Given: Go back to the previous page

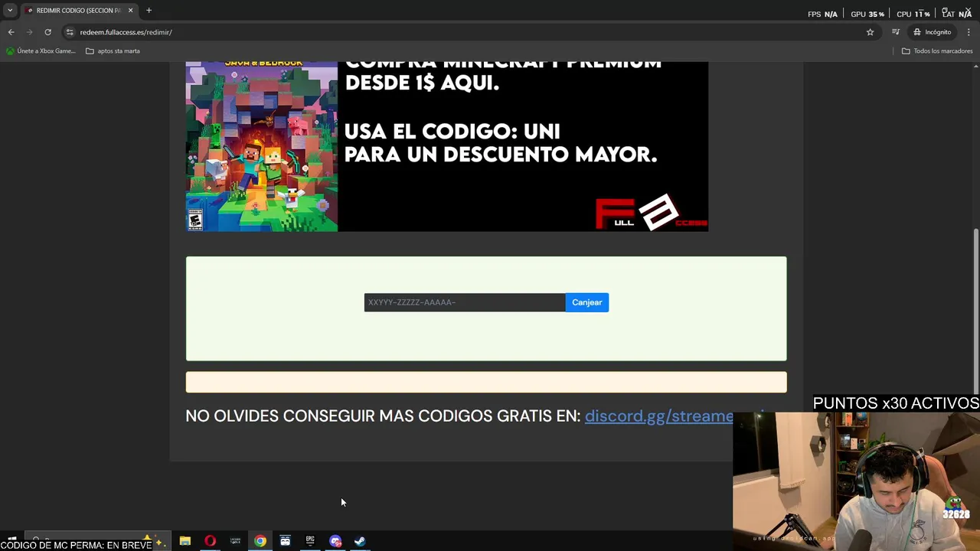Looking at the screenshot, I should [x=11, y=32].
